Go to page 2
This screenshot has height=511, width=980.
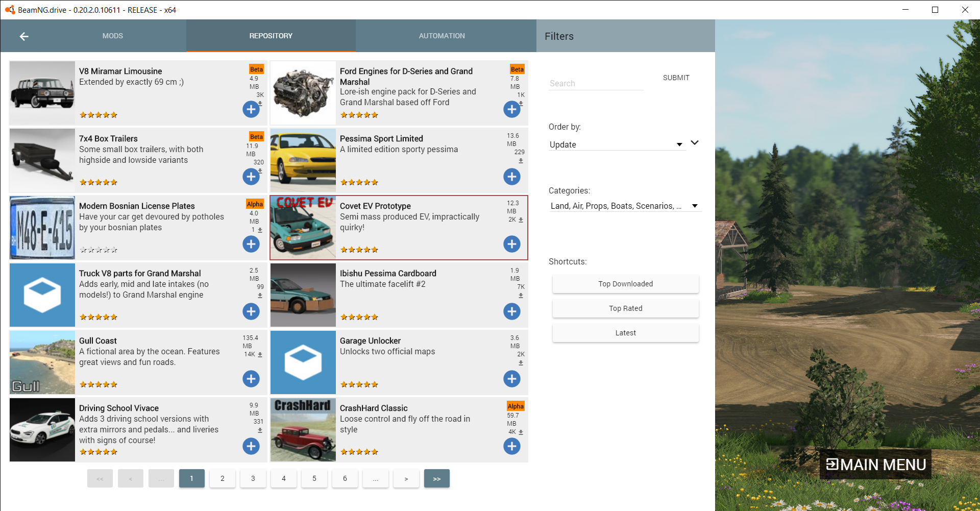[223, 478]
